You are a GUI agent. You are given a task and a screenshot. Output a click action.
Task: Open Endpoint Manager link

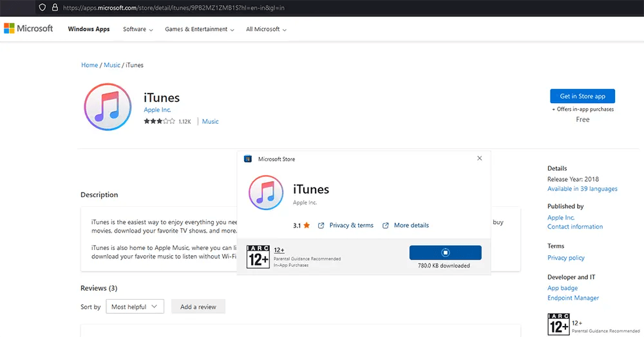pyautogui.click(x=573, y=298)
